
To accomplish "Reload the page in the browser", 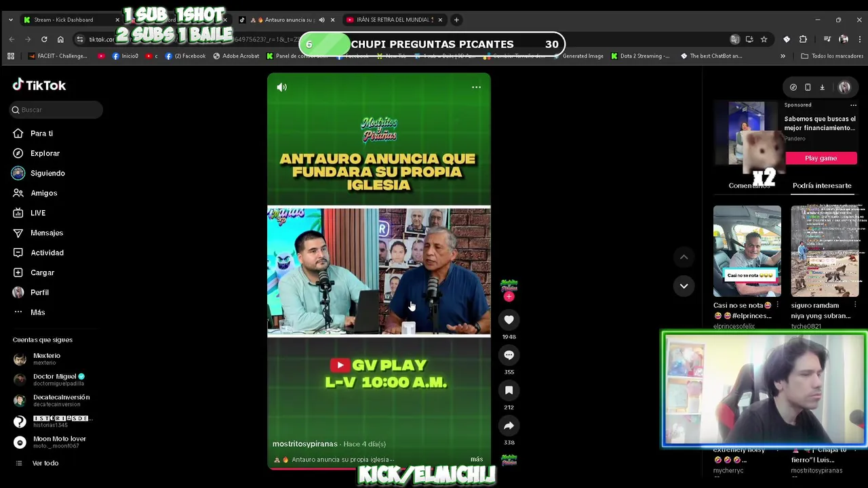I will [x=44, y=39].
